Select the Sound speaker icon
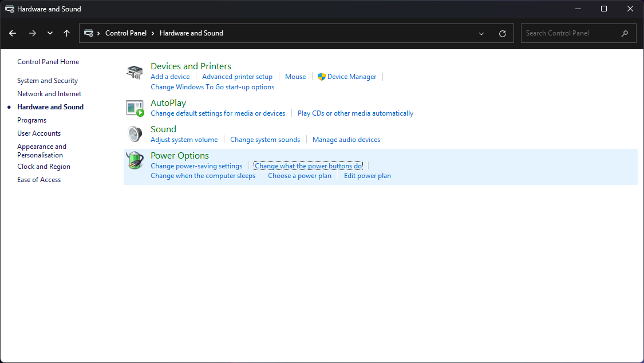 135,133
